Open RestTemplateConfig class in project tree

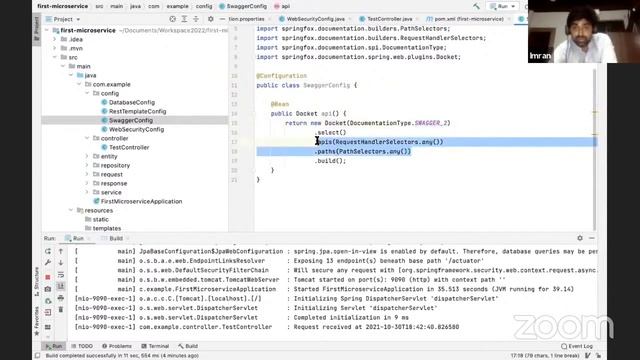click(137, 111)
